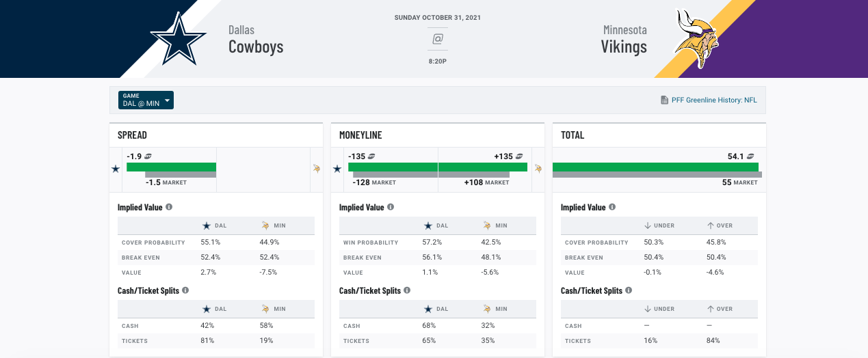Image resolution: width=868 pixels, height=358 pixels.
Task: Click the document icon beside Greenline History
Action: click(664, 100)
